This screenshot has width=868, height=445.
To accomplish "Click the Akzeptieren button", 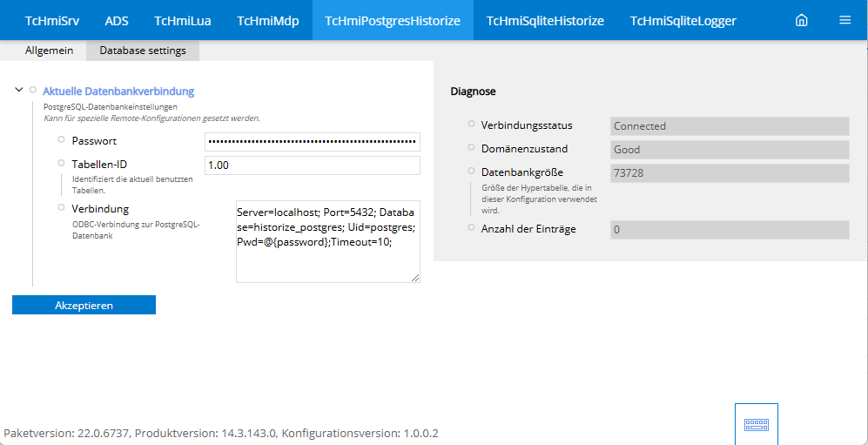I will (x=84, y=305).
